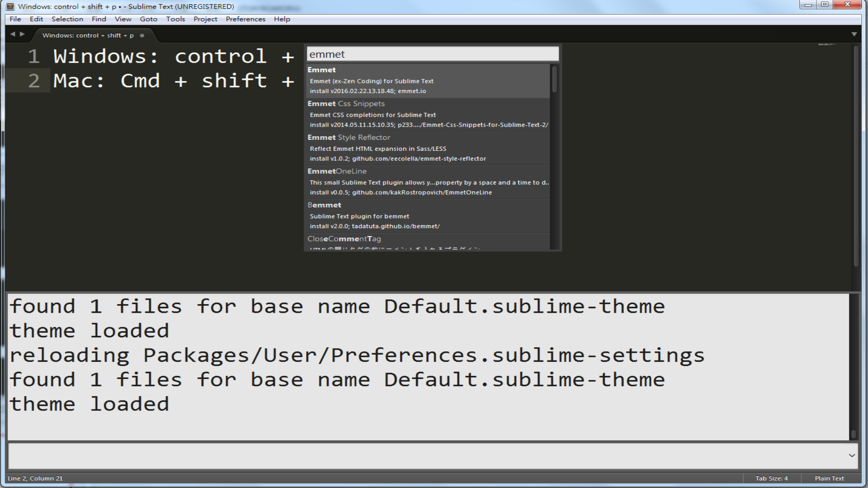Click the editor vertical scrollbar
Viewport: 868px width, 488px height.
pyautogui.click(x=856, y=156)
